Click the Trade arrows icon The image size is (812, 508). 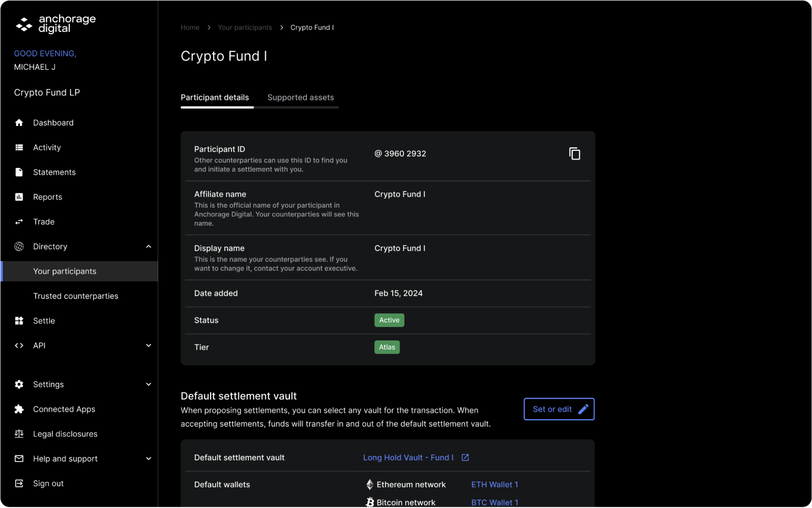(x=19, y=222)
